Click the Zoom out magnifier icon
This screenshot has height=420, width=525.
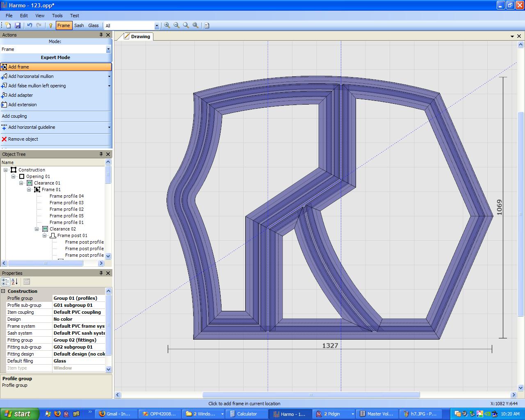point(176,25)
